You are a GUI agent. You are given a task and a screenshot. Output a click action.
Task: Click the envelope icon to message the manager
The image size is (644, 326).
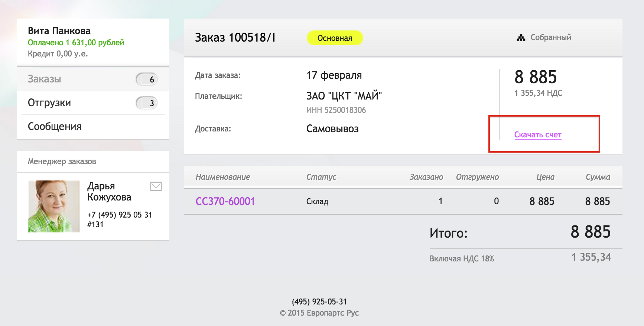(156, 186)
